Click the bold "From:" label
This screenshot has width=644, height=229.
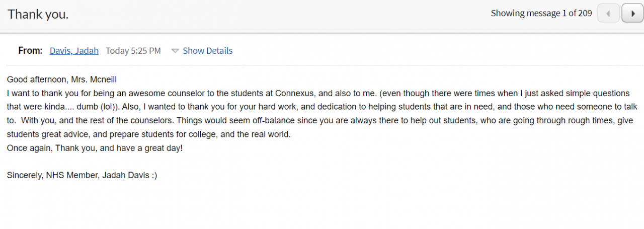30,51
